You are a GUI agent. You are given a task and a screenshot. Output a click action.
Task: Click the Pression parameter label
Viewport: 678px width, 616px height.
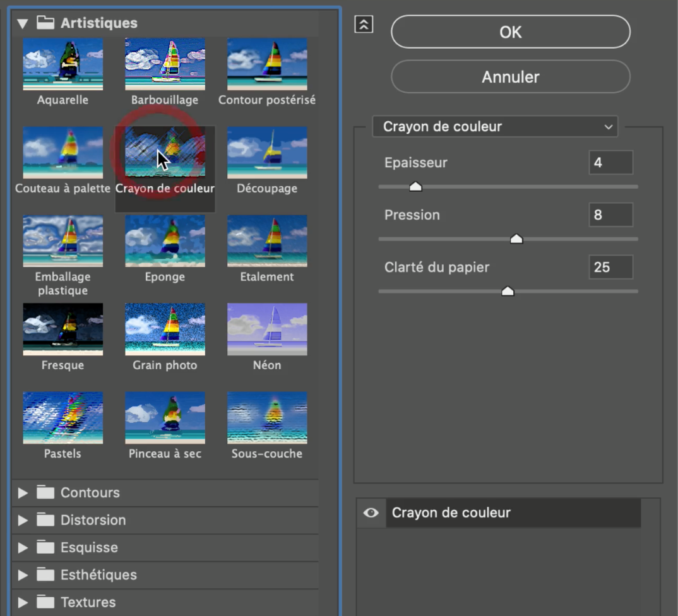point(412,215)
